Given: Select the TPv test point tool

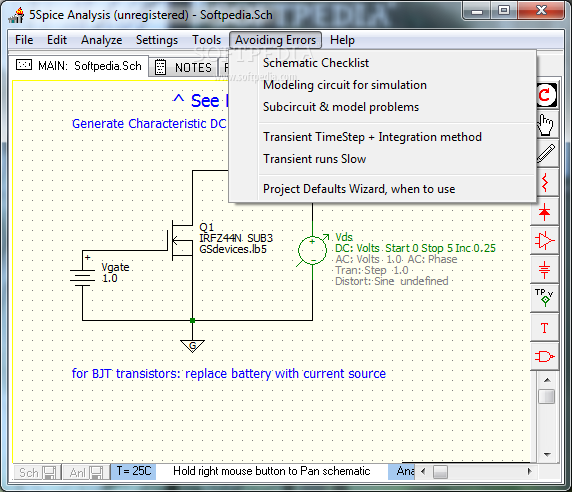Looking at the screenshot, I should [545, 298].
